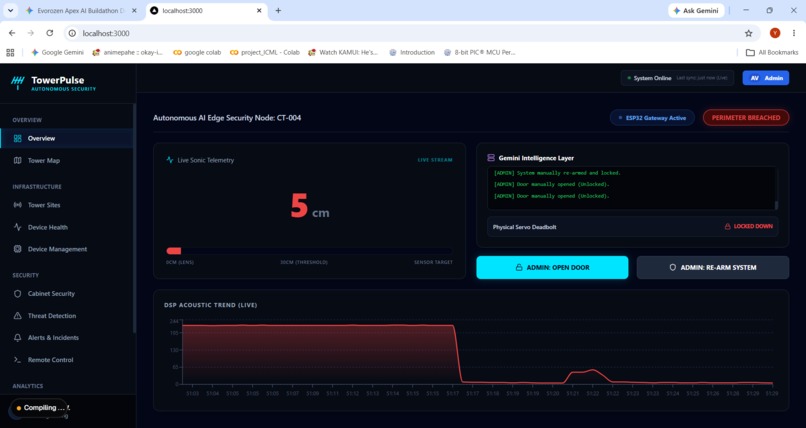Click the Tower Map icon
806x428 pixels.
point(17,160)
